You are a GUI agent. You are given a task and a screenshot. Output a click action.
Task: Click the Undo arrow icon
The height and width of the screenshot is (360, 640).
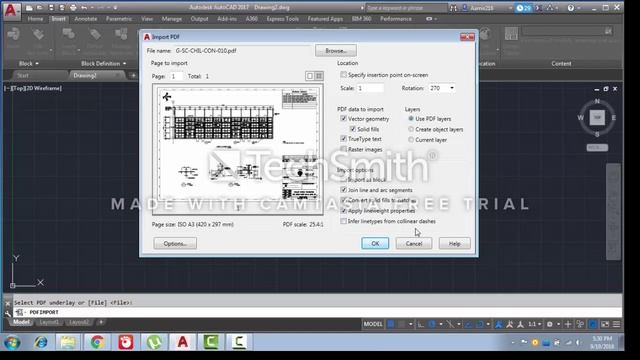(84, 8)
